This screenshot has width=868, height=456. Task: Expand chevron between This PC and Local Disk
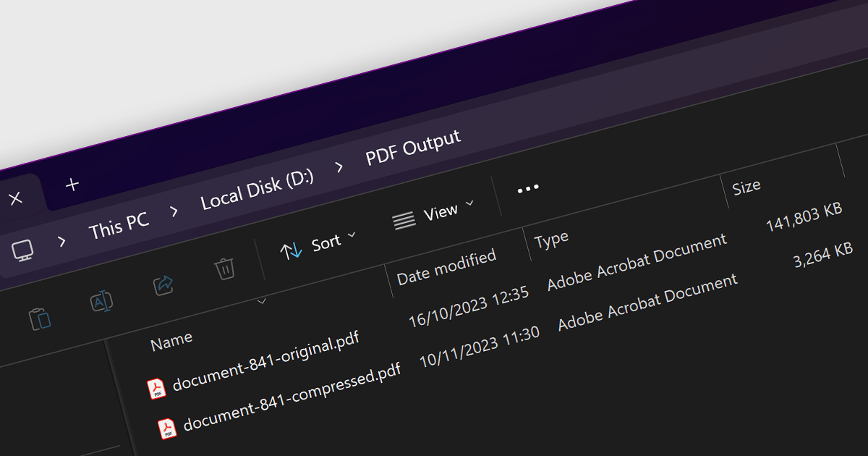click(x=174, y=211)
